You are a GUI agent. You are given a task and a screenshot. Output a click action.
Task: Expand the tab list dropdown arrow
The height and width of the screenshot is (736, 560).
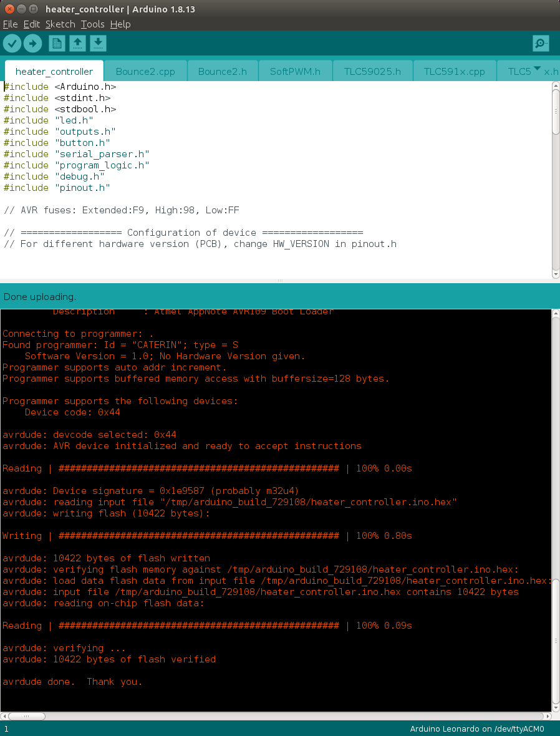pos(537,69)
